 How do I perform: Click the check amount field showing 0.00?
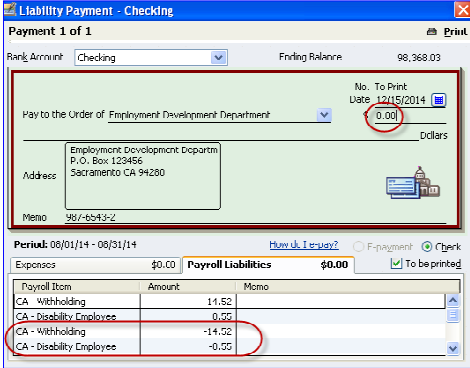coord(410,116)
